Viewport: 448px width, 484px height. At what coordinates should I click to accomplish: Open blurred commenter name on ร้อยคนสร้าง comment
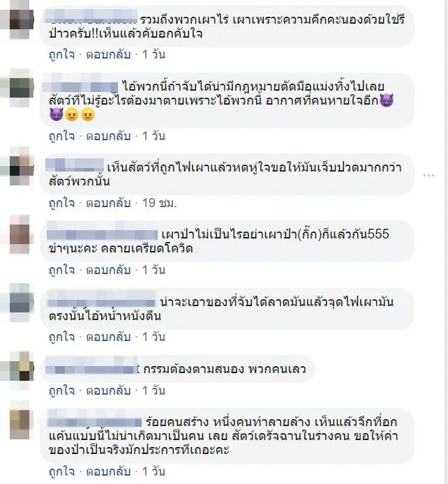(x=94, y=421)
